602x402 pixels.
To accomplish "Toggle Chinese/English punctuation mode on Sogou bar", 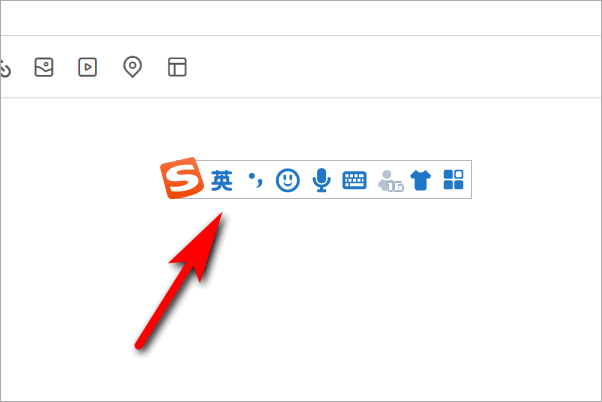I will point(256,180).
